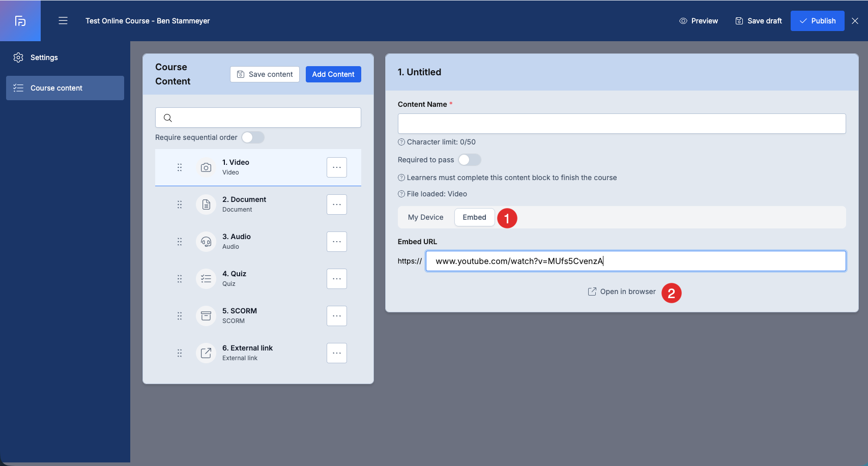868x466 pixels.
Task: Click the Open in browser link
Action: (622, 292)
